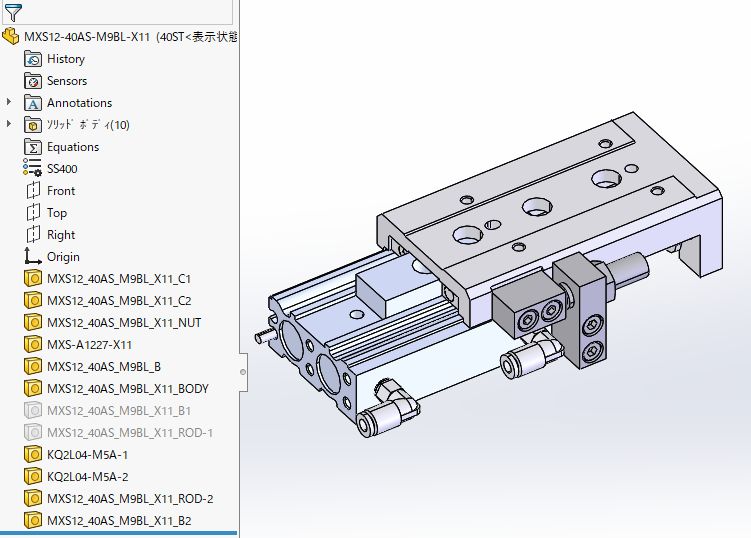
Task: Click the SS400 material icon
Action: 33,169
